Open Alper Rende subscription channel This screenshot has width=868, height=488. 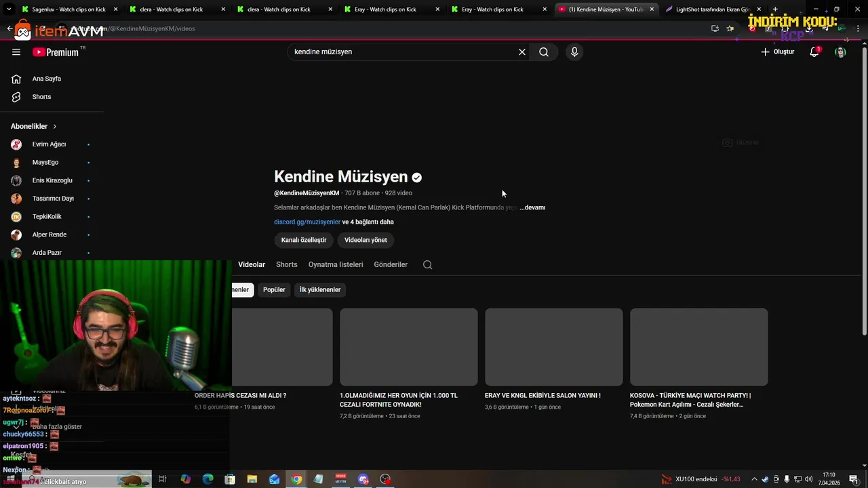(50, 235)
